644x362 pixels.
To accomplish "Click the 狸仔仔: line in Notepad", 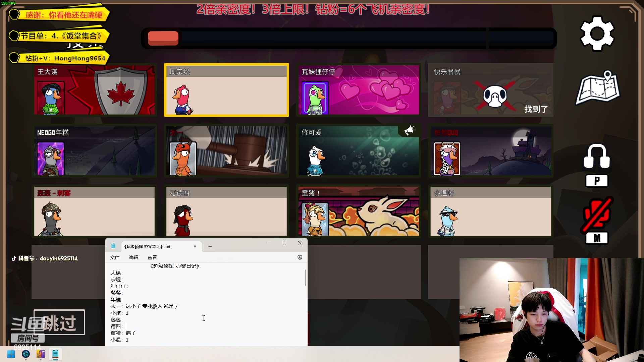I will (119, 286).
